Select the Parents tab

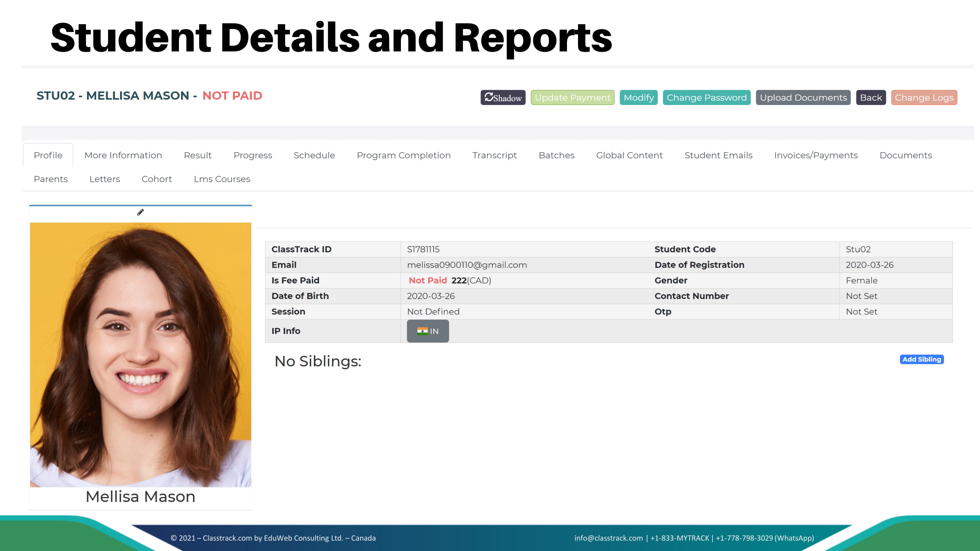click(51, 179)
